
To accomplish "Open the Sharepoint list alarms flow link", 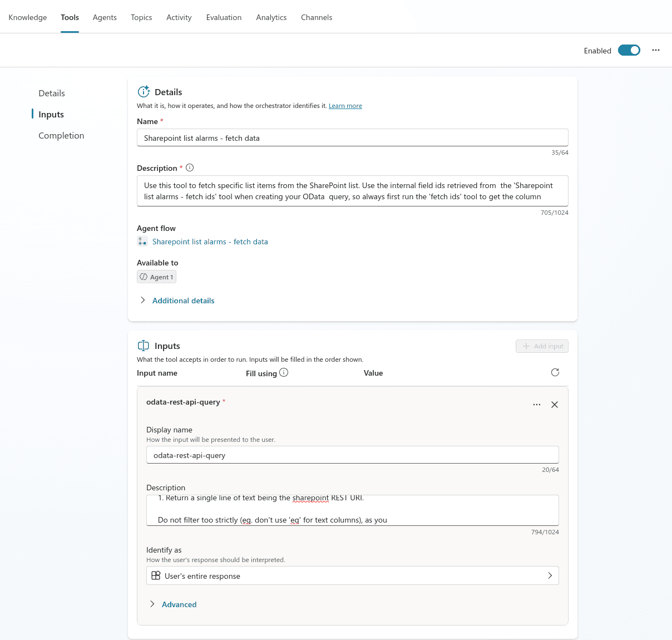I will pyautogui.click(x=210, y=242).
